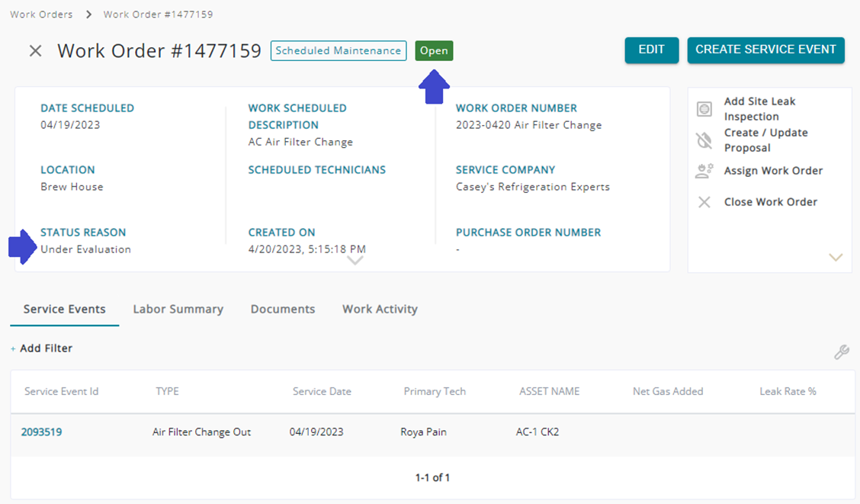Image resolution: width=860 pixels, height=504 pixels.
Task: Click the 4/20/2023, 5:15:18 PM created value
Action: [x=306, y=249]
